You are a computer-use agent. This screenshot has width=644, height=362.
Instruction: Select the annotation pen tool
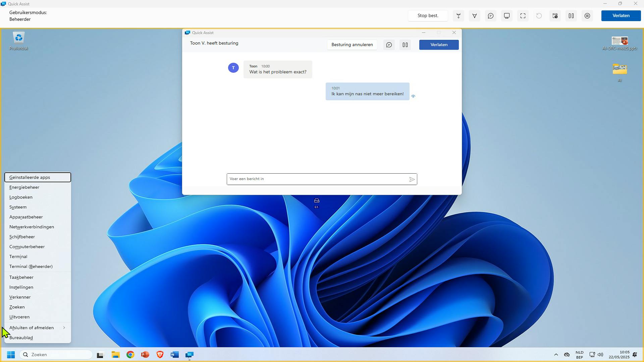pos(475,16)
